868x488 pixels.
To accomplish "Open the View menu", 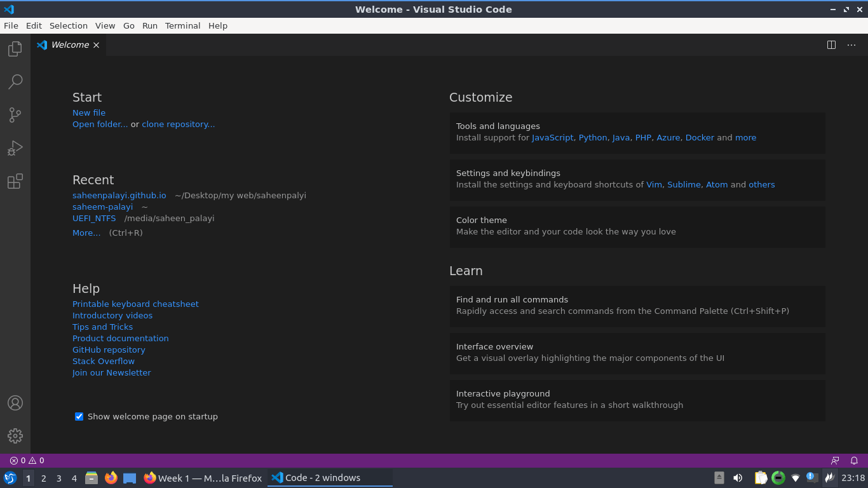I will click(x=105, y=25).
